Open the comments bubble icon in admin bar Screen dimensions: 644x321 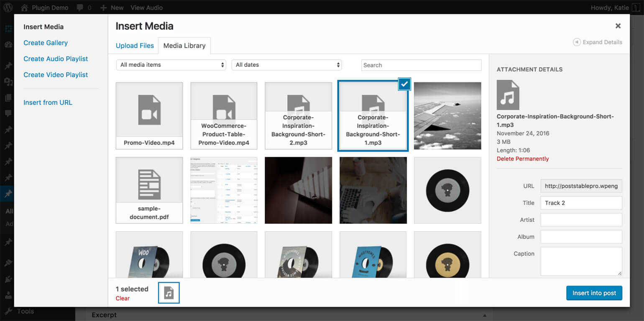(x=79, y=8)
